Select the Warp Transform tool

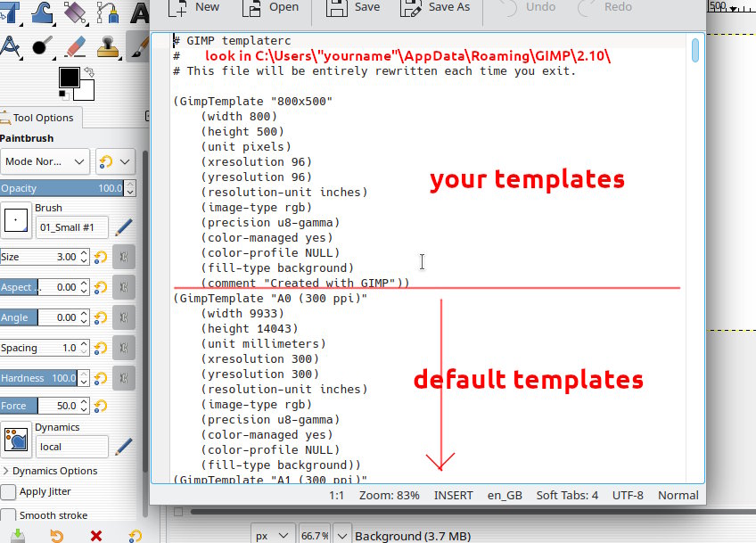click(43, 12)
